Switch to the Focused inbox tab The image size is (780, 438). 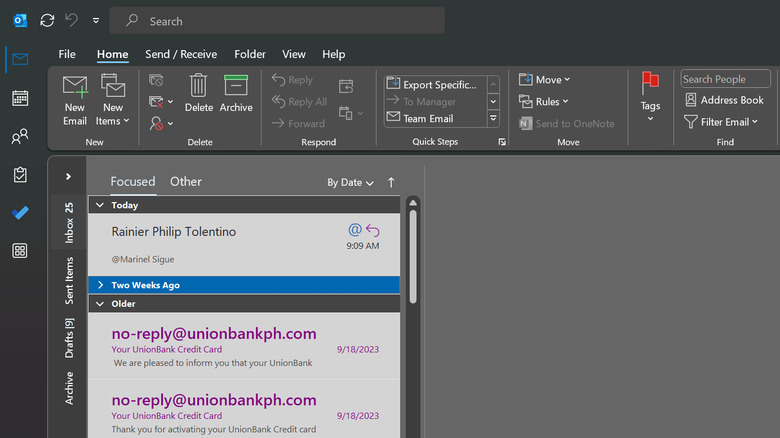(133, 182)
